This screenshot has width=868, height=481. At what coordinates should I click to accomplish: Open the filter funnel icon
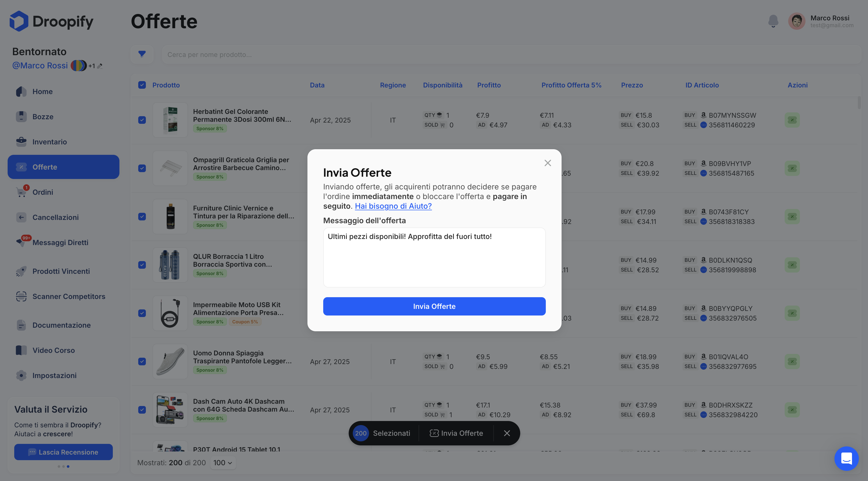(142, 54)
